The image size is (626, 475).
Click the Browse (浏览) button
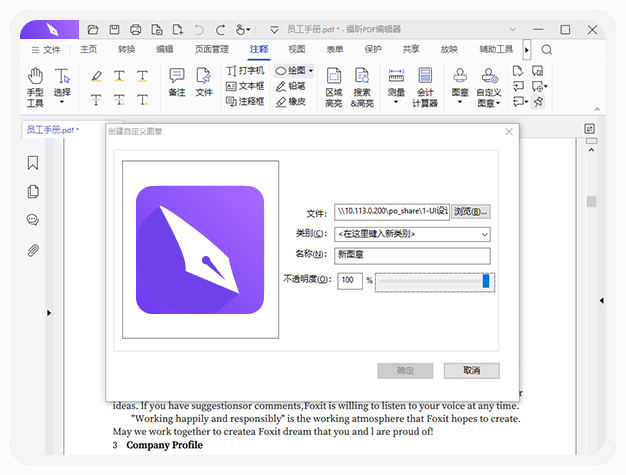point(471,212)
